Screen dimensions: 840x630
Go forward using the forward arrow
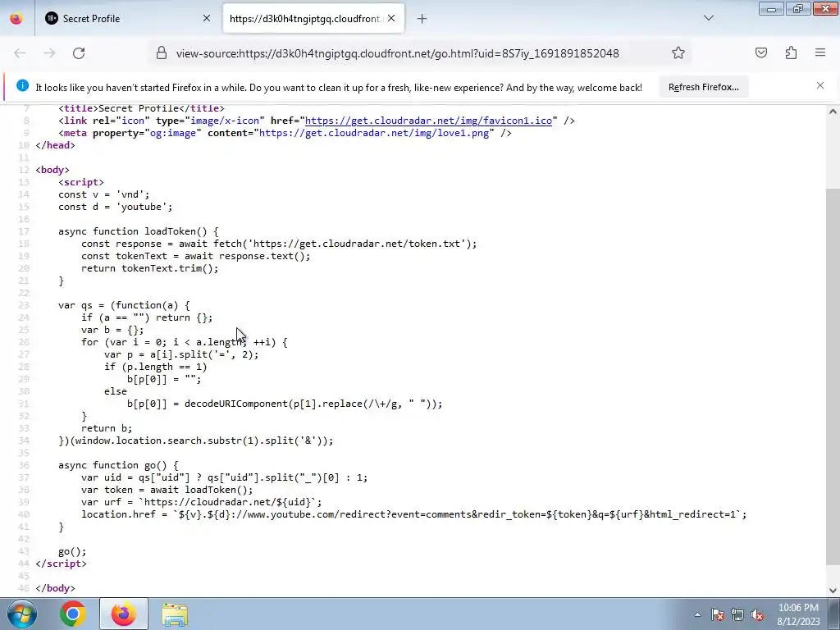tap(49, 53)
